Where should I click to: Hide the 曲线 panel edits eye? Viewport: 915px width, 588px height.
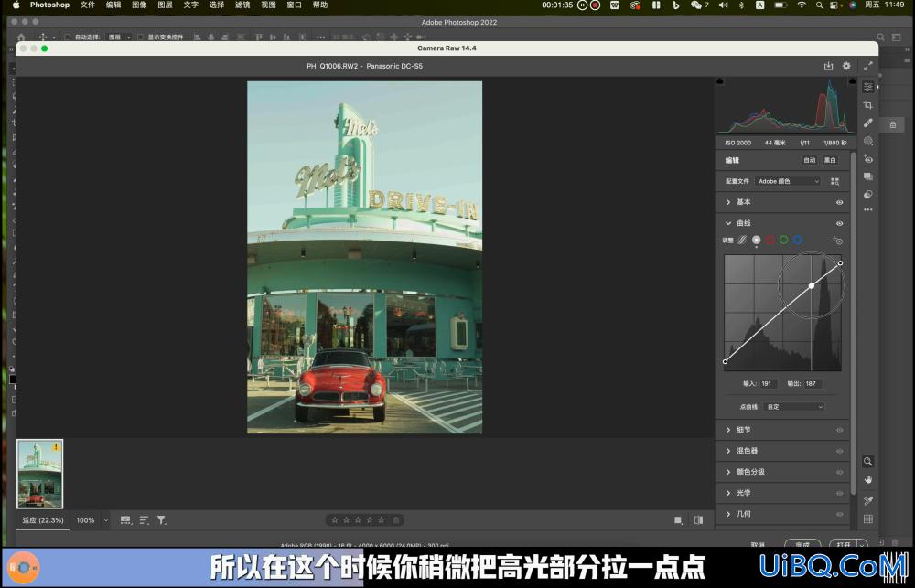[x=840, y=223]
